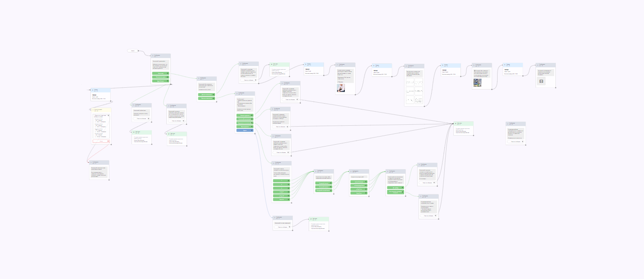Click the blue button below the four green options
Screen dimensions: 644x279
coord(244,130)
